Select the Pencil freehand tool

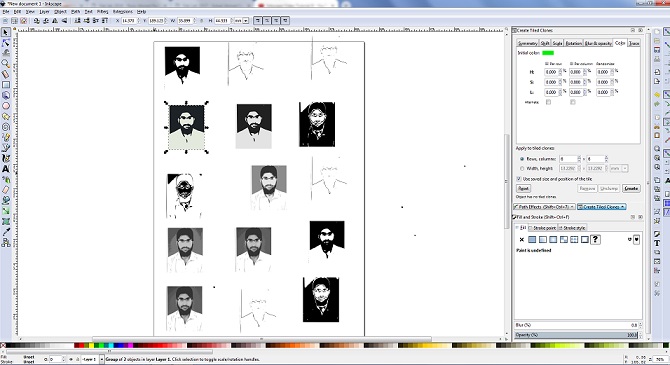tap(6, 137)
